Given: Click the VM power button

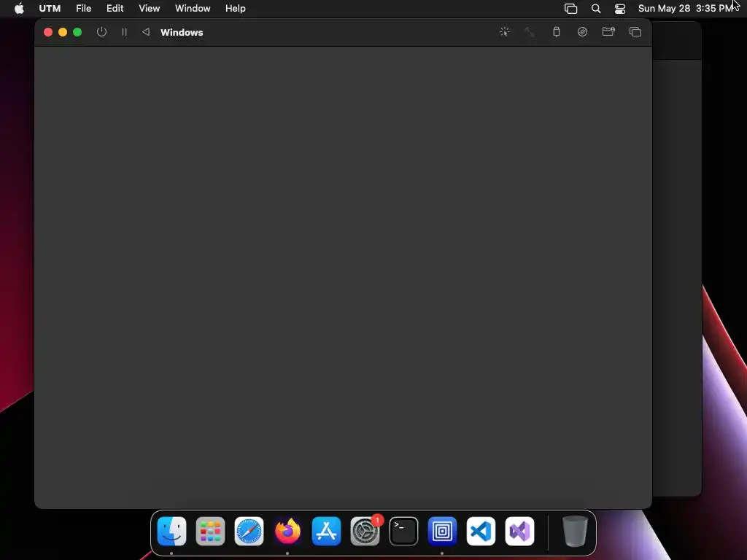Looking at the screenshot, I should coord(101,32).
